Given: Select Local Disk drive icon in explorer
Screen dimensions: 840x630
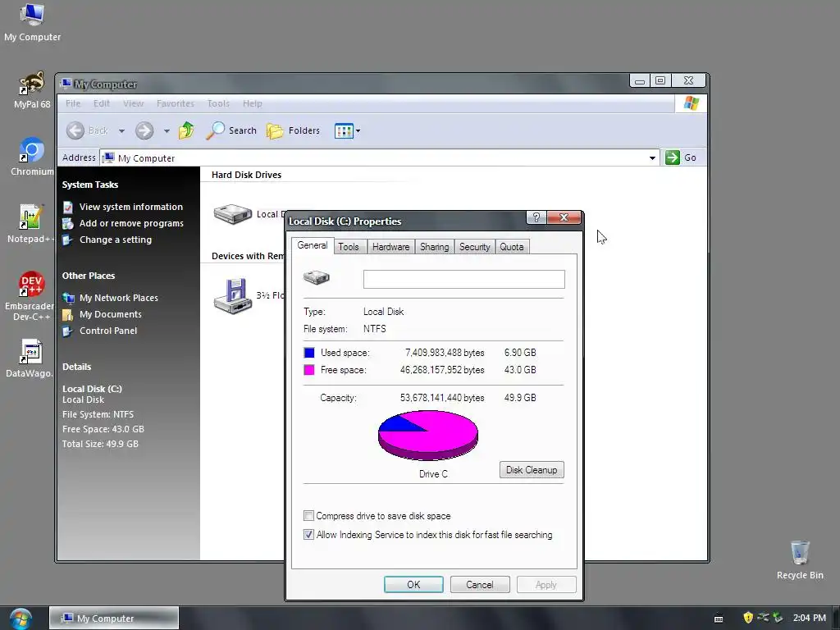Looking at the screenshot, I should [232, 214].
